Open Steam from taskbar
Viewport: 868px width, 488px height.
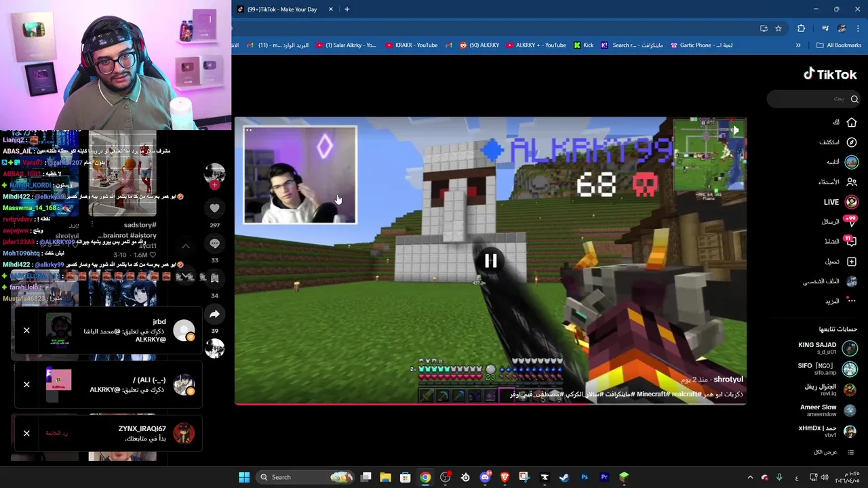click(x=564, y=477)
